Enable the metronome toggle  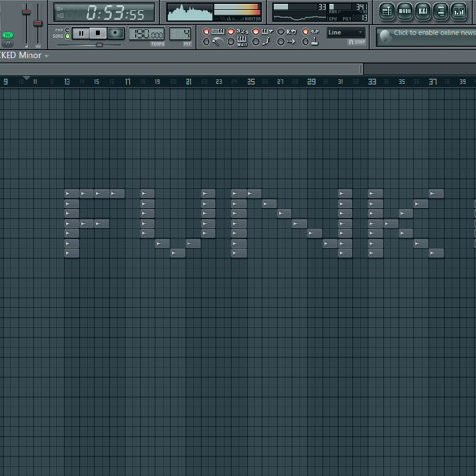(x=207, y=42)
